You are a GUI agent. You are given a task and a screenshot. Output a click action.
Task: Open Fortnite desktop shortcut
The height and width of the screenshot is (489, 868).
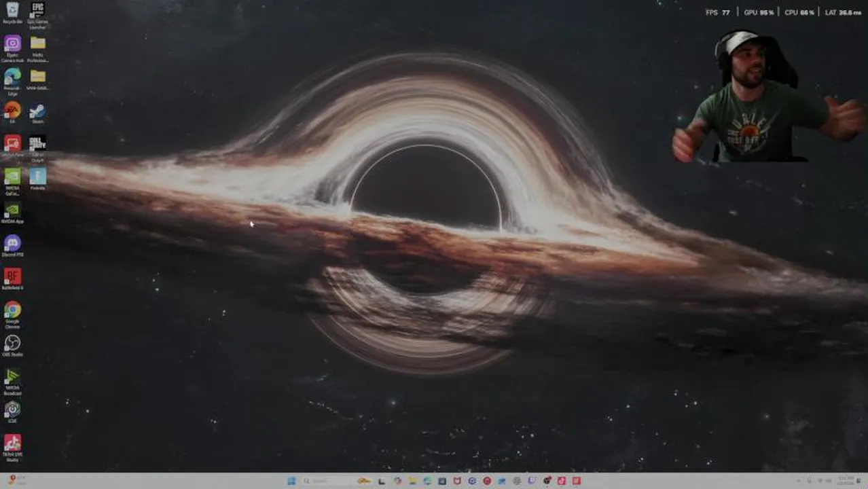pyautogui.click(x=37, y=179)
